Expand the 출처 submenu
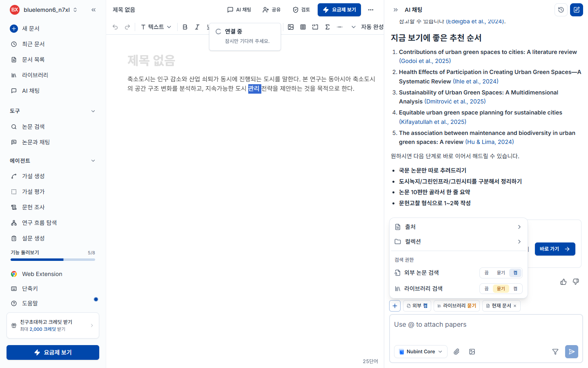 click(x=459, y=227)
